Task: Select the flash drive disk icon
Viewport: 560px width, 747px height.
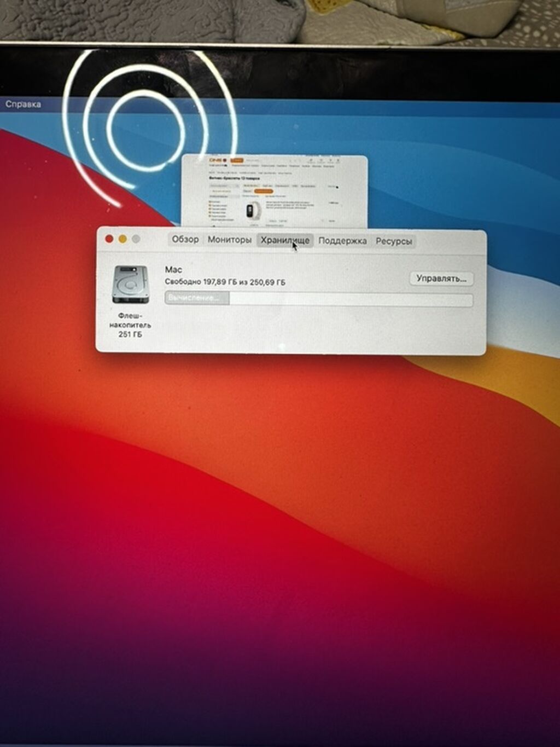Action: pyautogui.click(x=131, y=285)
